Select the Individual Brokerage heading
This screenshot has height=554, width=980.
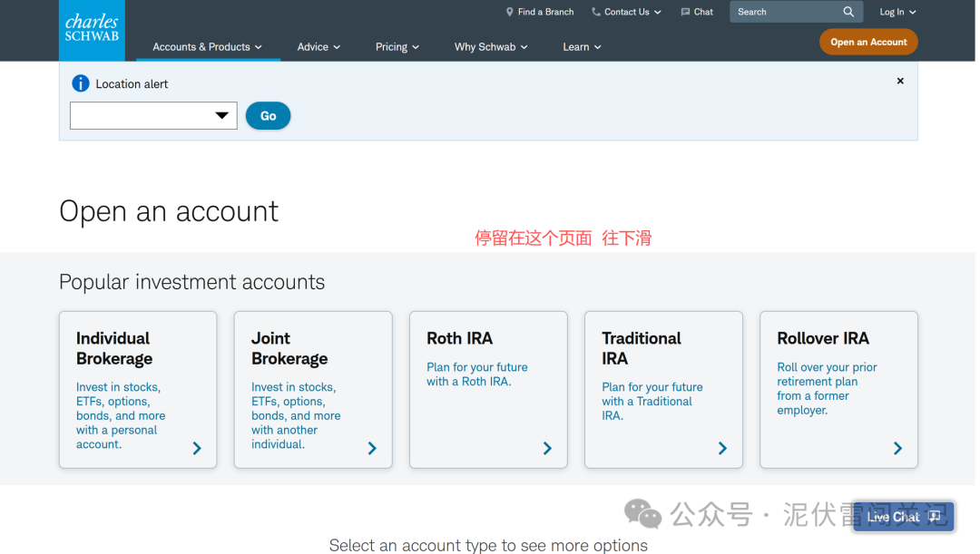click(114, 348)
